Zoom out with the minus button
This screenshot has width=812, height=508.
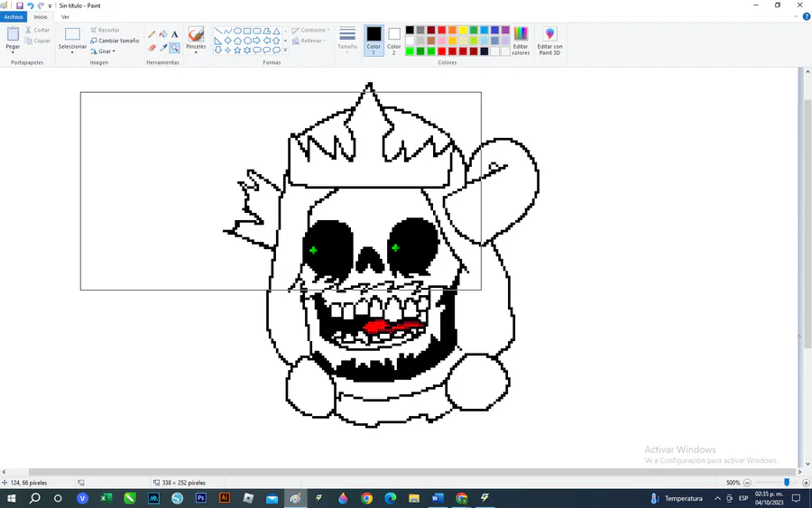747,483
